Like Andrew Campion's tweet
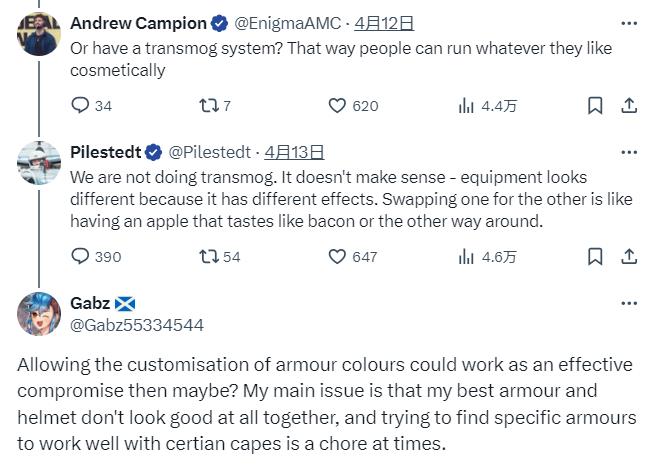This screenshot has width=656, height=470. click(x=338, y=105)
